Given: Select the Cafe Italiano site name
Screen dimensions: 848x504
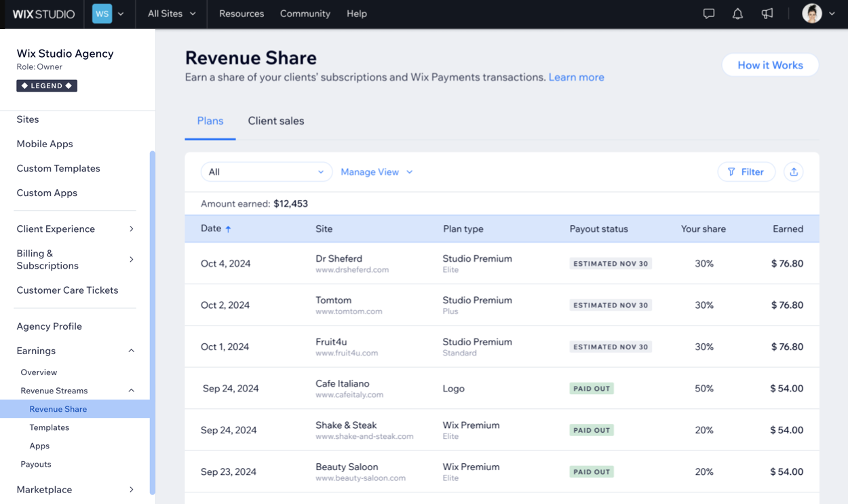Looking at the screenshot, I should tap(343, 383).
